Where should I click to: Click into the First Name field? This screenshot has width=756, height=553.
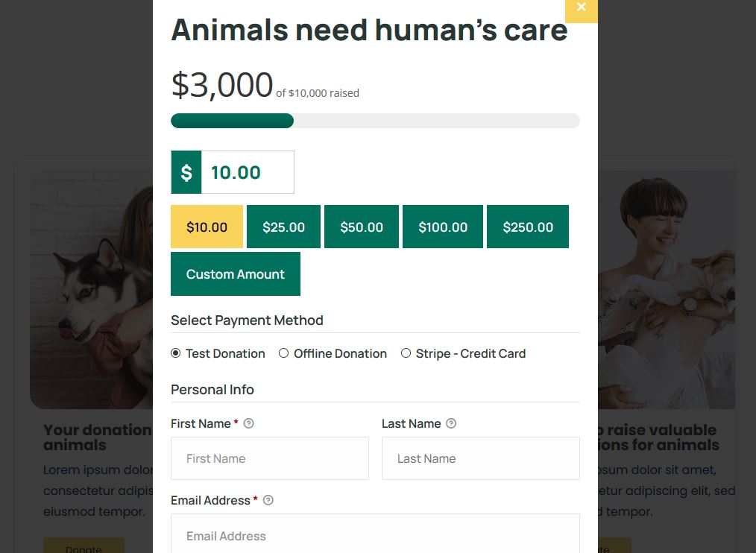tap(269, 458)
